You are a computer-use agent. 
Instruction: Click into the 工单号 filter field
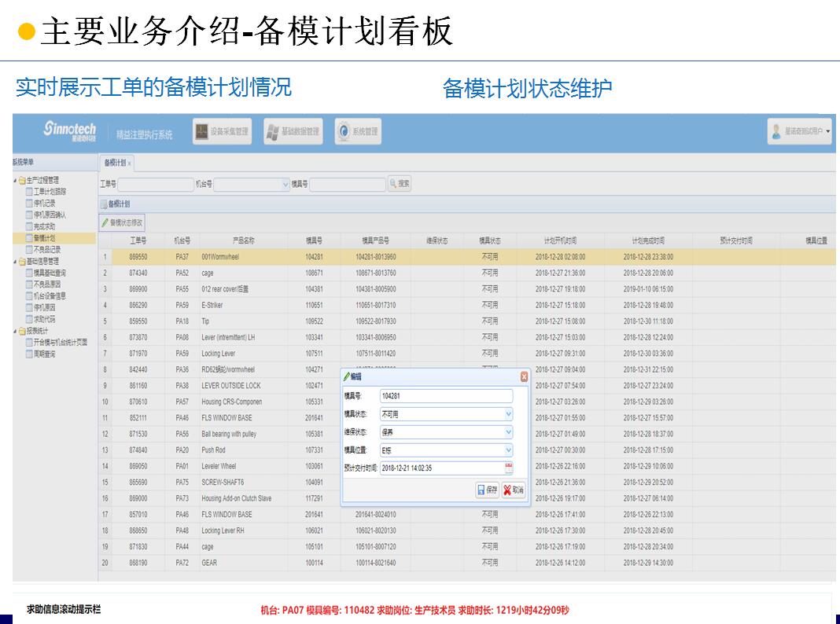pyautogui.click(x=154, y=184)
